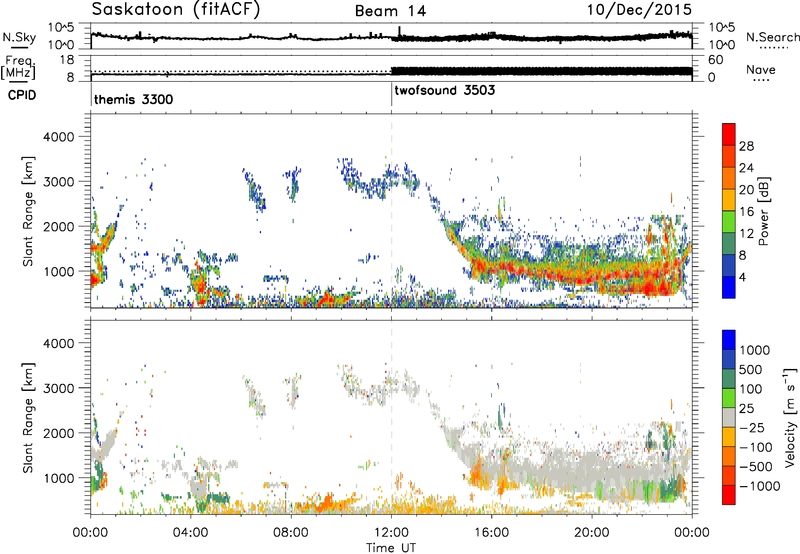Click the '18' value on the frequency axis

pos(67,60)
